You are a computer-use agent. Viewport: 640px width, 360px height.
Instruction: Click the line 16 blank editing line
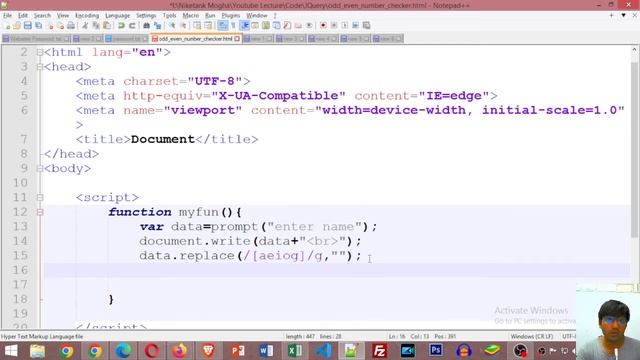coord(337,270)
